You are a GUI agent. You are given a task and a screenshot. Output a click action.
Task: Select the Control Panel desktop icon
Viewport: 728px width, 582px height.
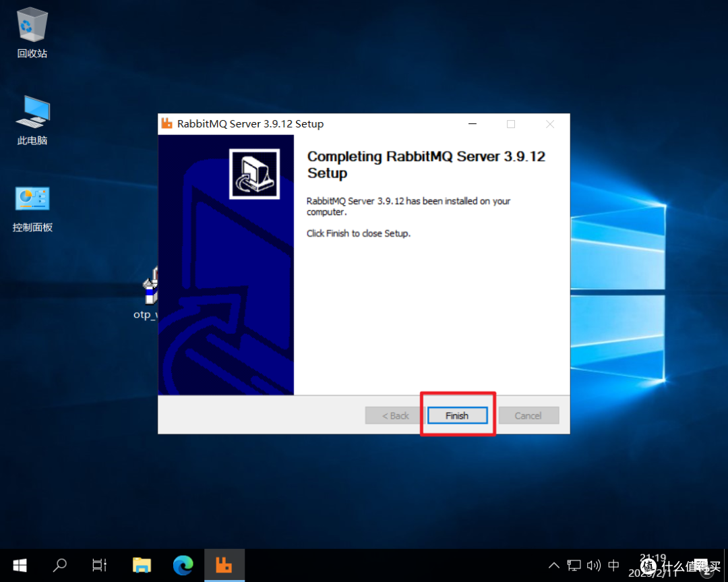pyautogui.click(x=32, y=209)
